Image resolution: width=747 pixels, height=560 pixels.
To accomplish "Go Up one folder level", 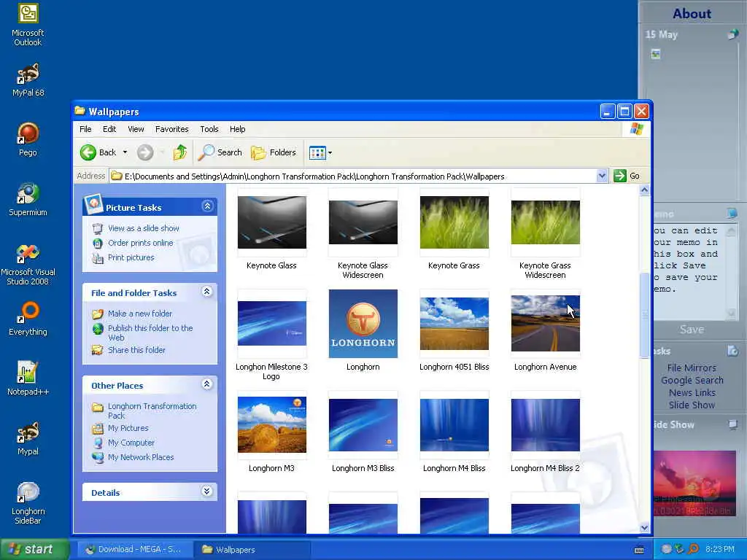I will tap(180, 152).
